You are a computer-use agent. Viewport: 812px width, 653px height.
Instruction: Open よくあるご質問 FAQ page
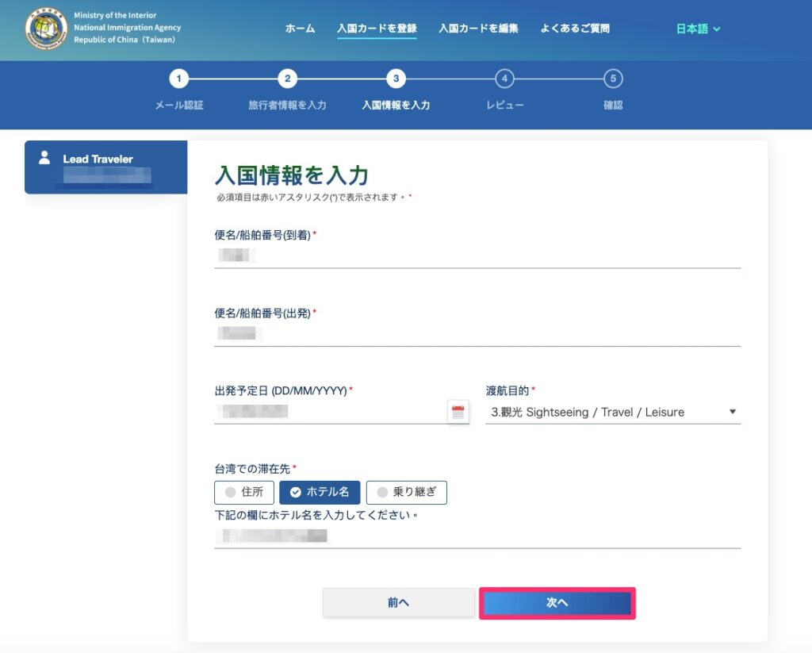coord(575,29)
